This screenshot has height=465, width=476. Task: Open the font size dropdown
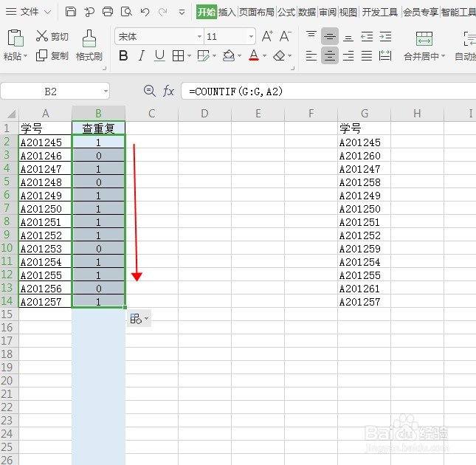tap(251, 37)
